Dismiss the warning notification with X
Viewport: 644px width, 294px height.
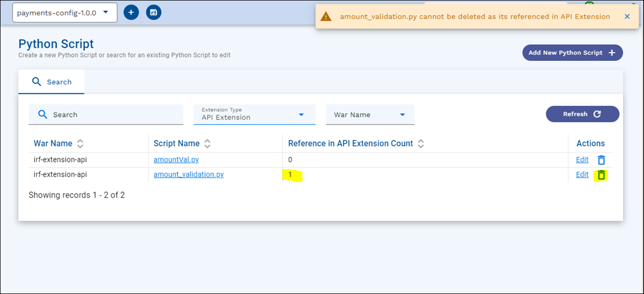pos(627,16)
